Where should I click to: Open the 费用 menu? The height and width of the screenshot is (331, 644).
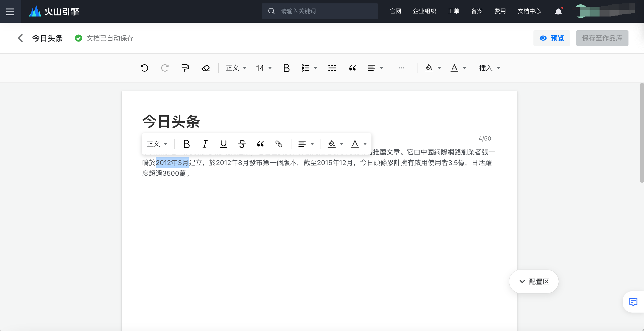500,11
